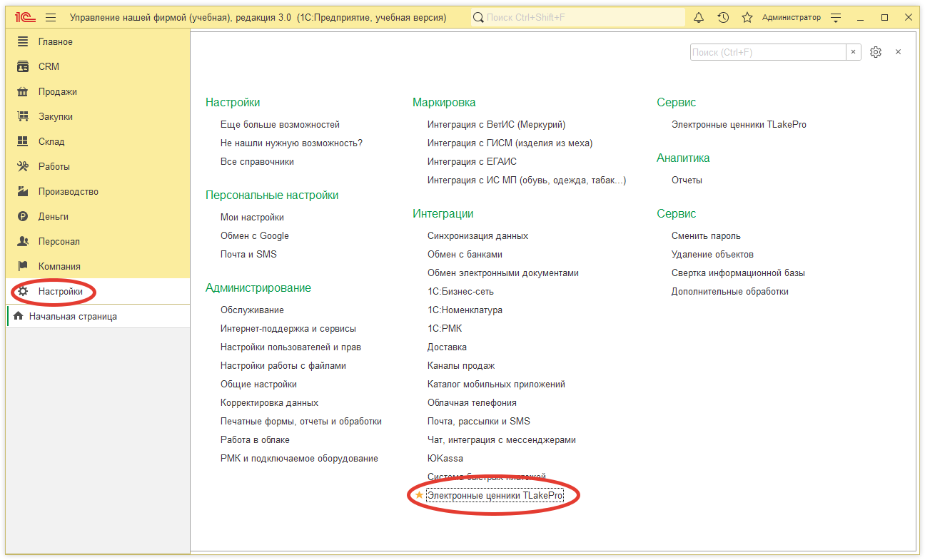Open menu settings gear icon
This screenshot has width=925, height=560.
(x=876, y=52)
